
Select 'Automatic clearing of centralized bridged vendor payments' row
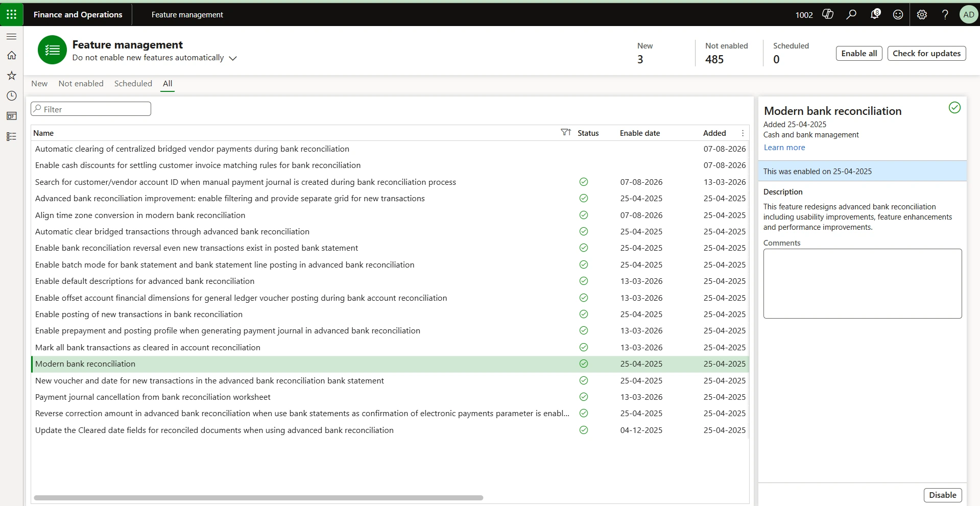[x=390, y=149]
